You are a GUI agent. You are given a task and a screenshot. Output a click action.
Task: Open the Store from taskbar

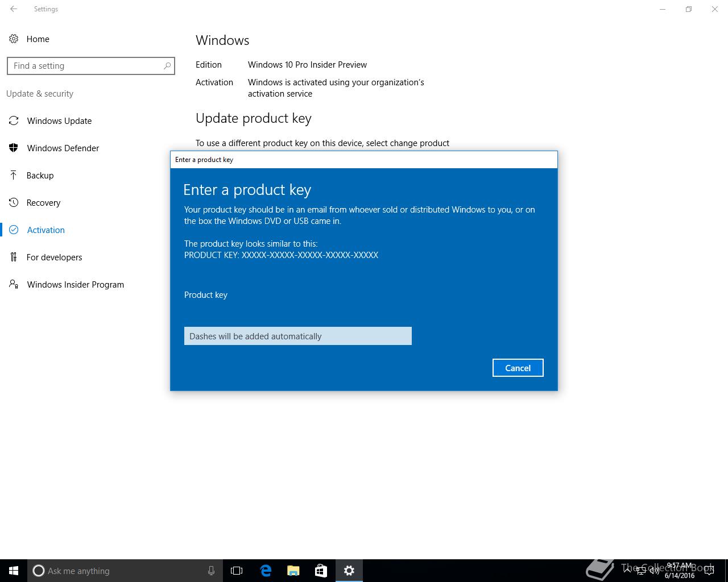click(321, 571)
